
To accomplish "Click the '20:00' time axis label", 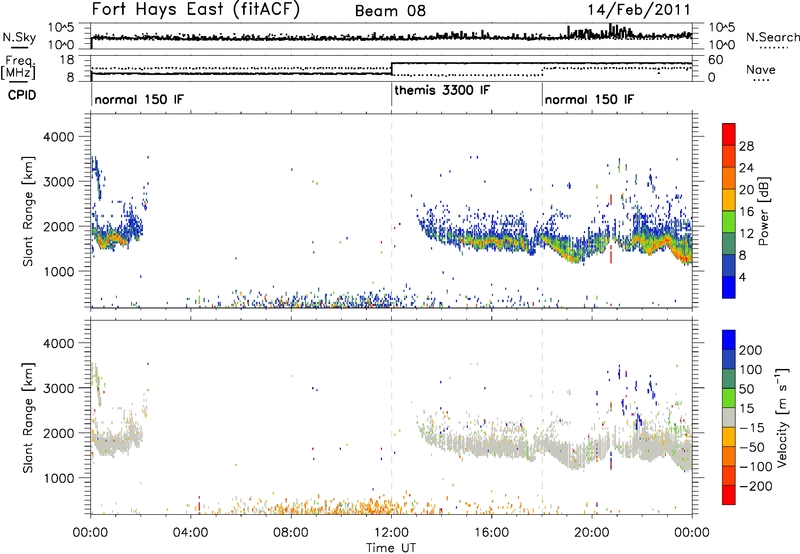I will [x=592, y=532].
